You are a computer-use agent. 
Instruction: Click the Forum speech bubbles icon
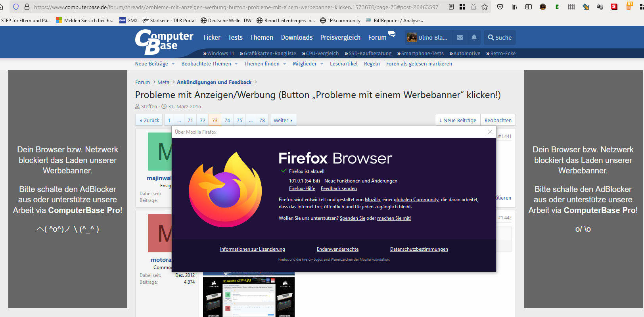(392, 34)
